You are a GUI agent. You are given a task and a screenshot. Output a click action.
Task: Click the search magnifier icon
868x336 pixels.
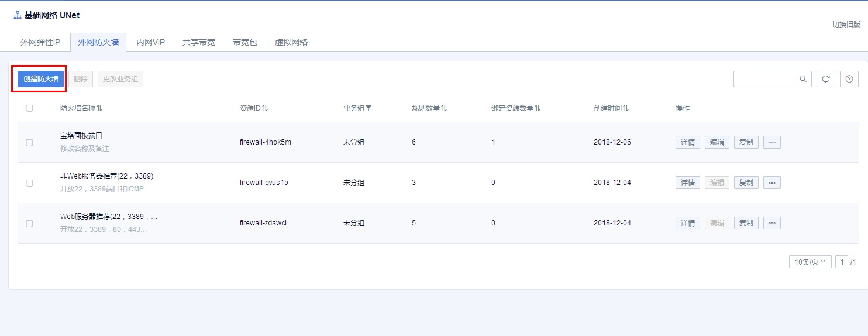coord(803,79)
